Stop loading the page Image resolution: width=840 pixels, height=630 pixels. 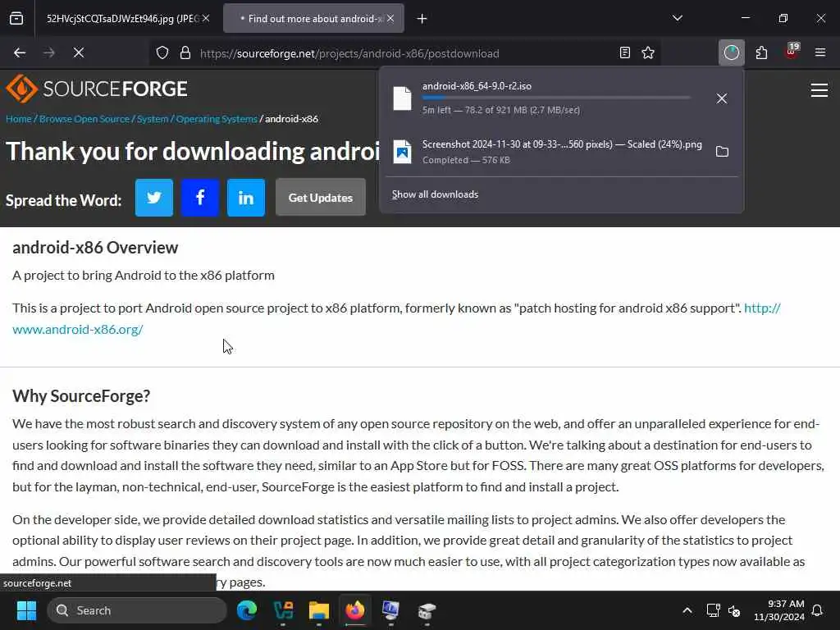(x=79, y=53)
